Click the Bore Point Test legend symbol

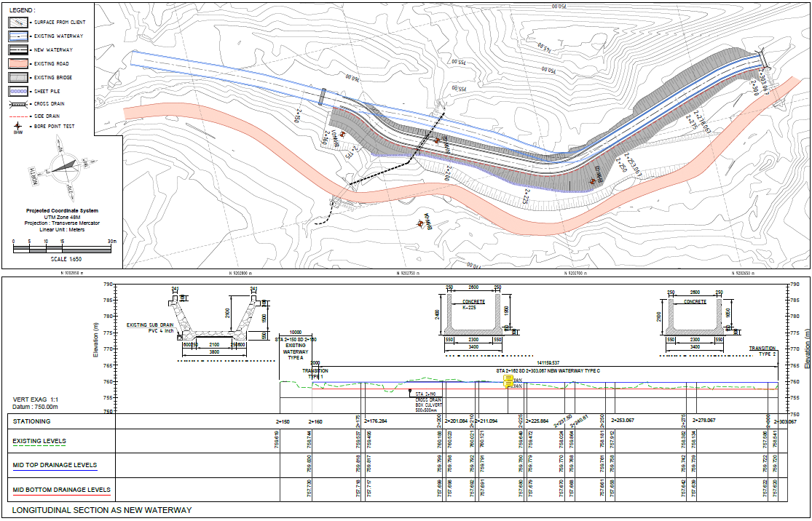(x=17, y=127)
